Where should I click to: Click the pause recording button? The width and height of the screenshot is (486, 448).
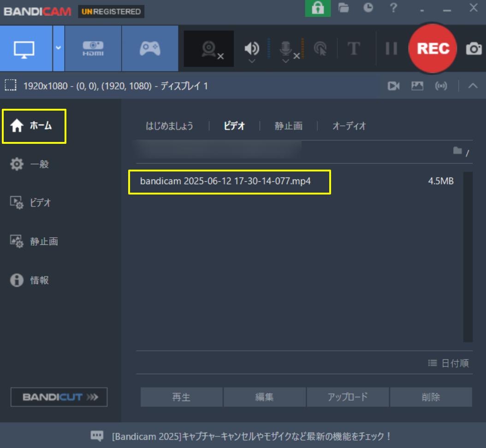[x=391, y=49]
